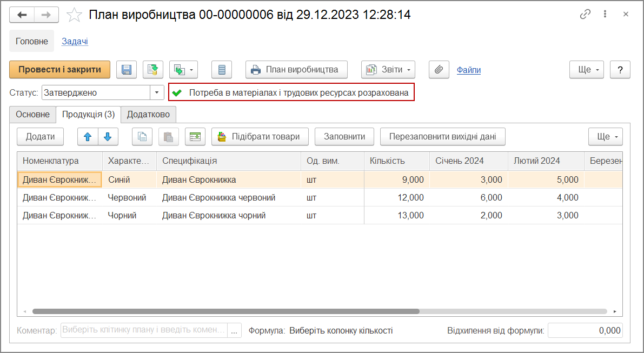Expand the Статус dropdown
This screenshot has width=644, height=353.
(x=157, y=92)
